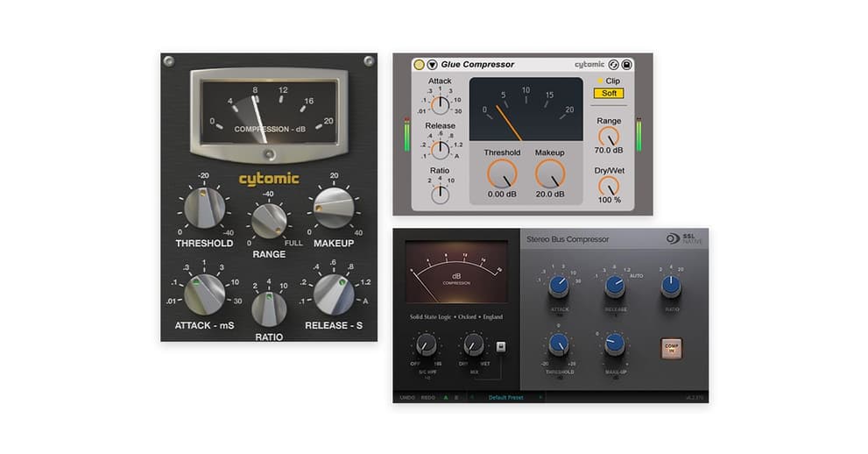Click the Makeup knob in Glue Compressor
Screen dimensions: 868x454
[x=550, y=174]
